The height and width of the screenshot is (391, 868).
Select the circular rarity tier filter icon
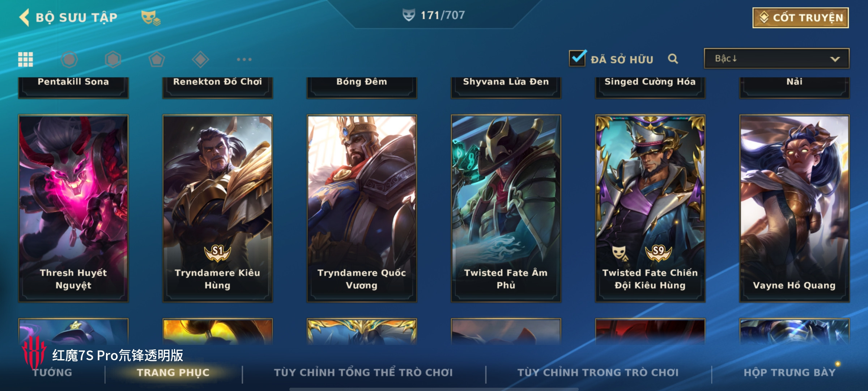(x=69, y=59)
